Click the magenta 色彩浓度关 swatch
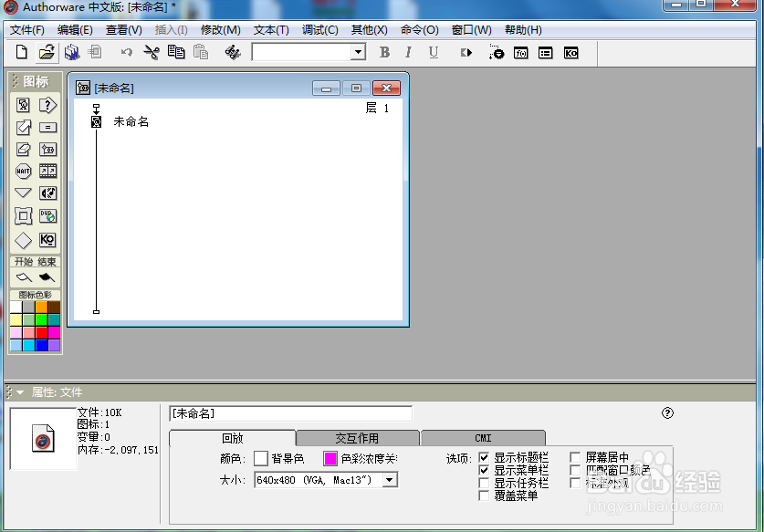 330,458
